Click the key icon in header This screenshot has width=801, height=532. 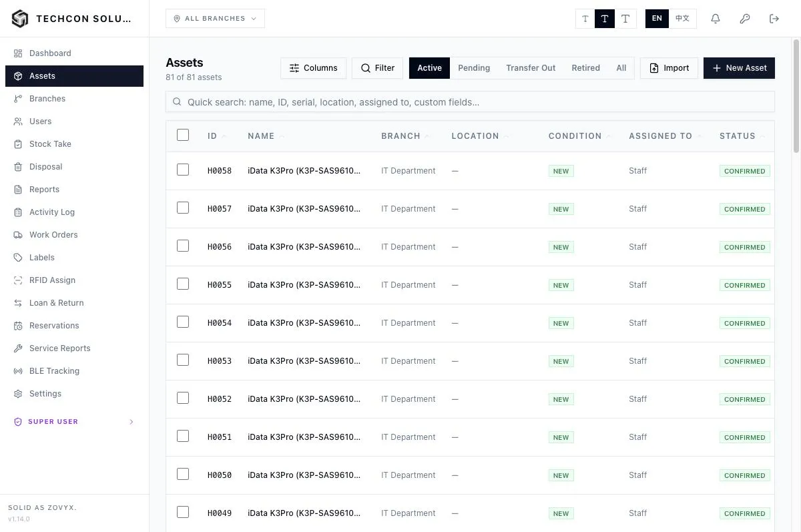tap(745, 19)
